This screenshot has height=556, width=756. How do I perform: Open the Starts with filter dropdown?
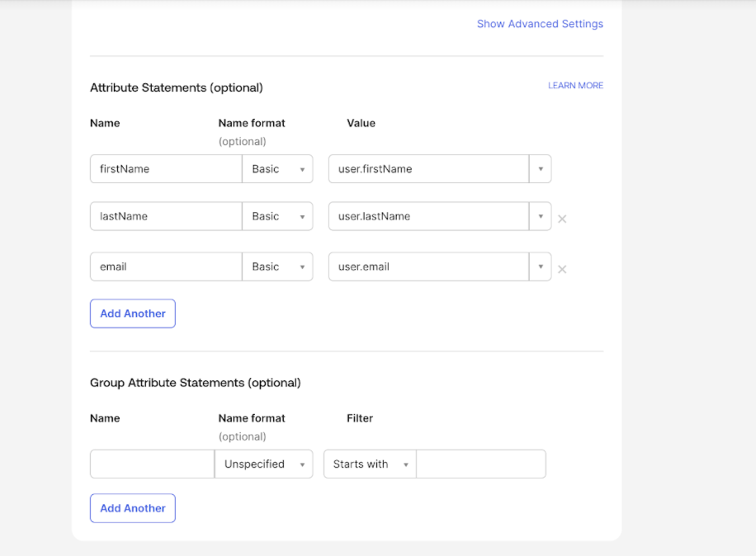point(370,464)
